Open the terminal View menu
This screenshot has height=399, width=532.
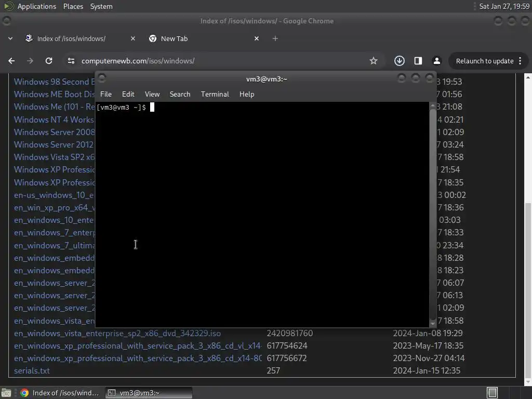152,95
